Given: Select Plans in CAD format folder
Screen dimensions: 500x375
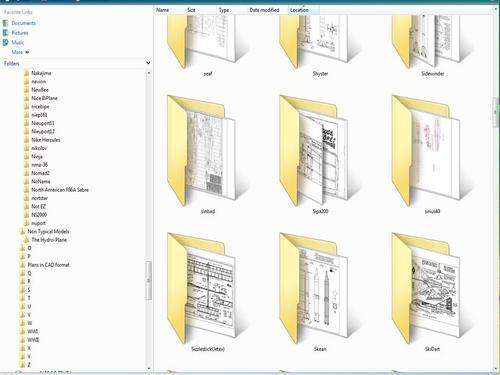Looking at the screenshot, I should (x=49, y=265).
